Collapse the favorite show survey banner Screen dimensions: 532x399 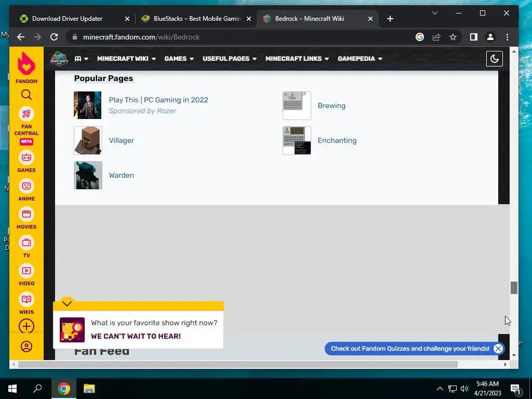[67, 303]
